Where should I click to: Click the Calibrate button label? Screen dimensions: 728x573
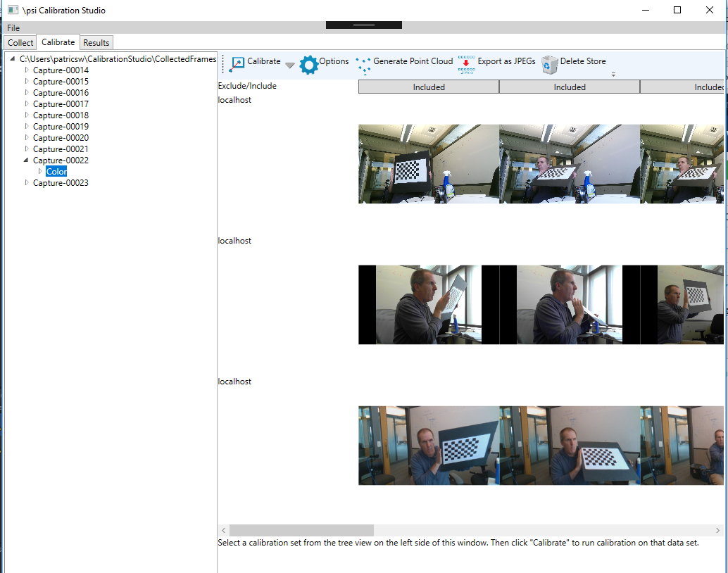pos(264,61)
